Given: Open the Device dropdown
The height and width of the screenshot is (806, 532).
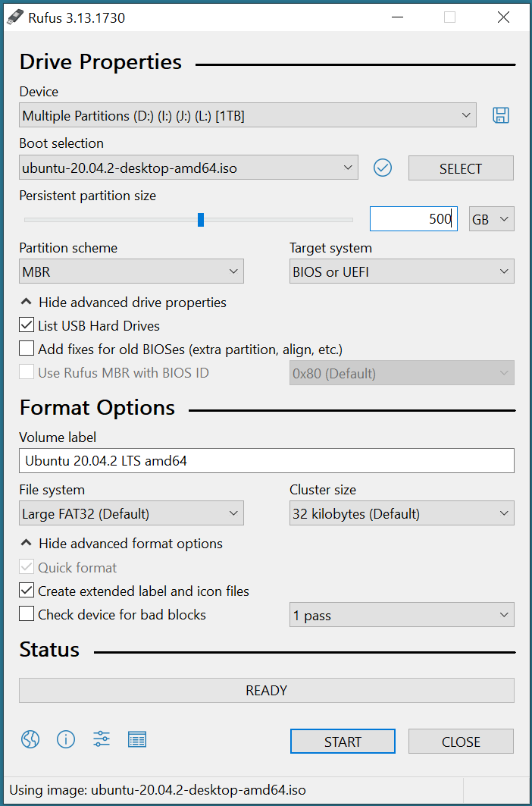Looking at the screenshot, I should (x=248, y=114).
